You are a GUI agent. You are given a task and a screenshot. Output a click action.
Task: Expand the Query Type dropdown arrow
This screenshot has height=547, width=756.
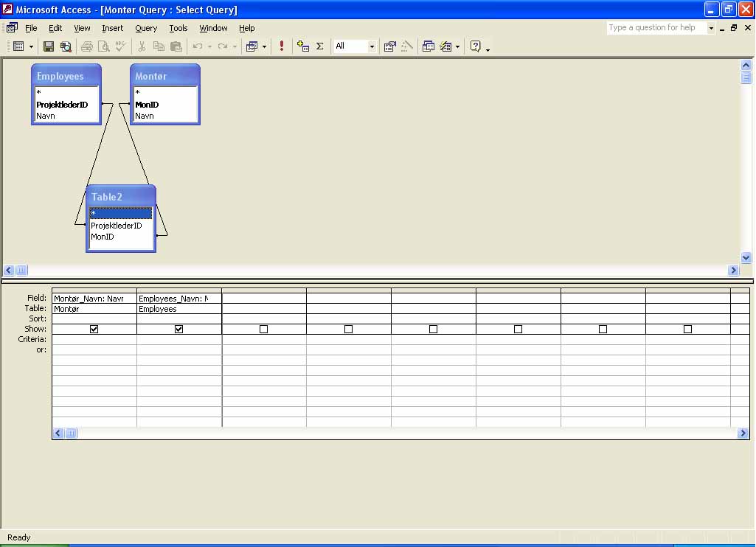[264, 46]
